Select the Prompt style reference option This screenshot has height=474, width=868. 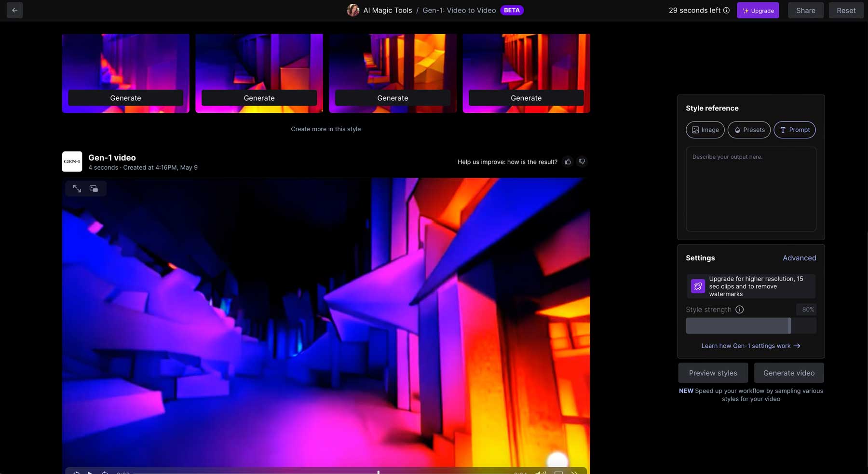click(x=794, y=130)
